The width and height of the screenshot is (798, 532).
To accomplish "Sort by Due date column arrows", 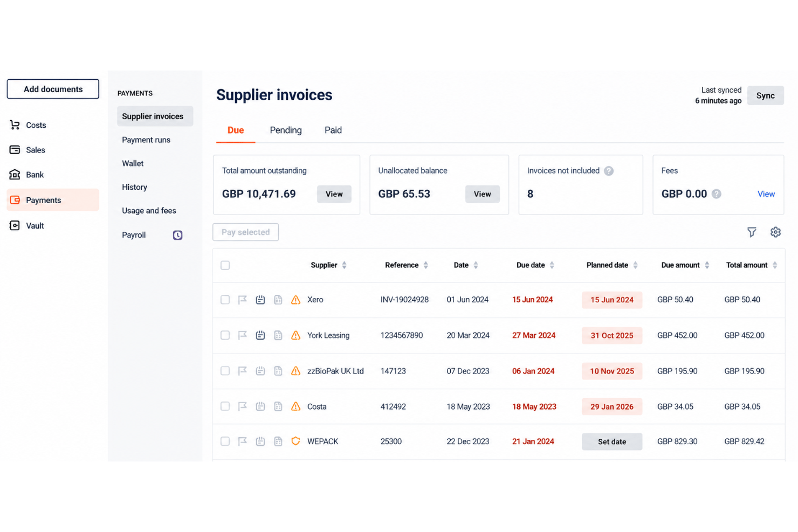I will point(552,265).
